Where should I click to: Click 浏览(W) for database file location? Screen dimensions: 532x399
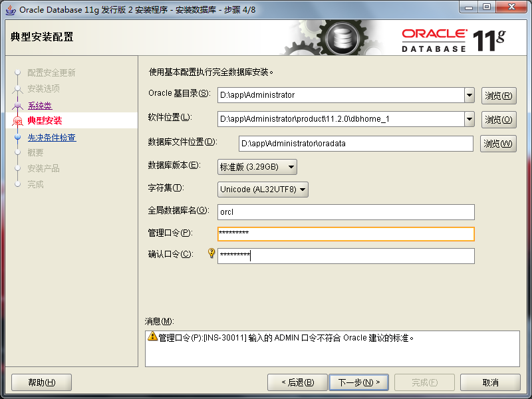tap(498, 144)
